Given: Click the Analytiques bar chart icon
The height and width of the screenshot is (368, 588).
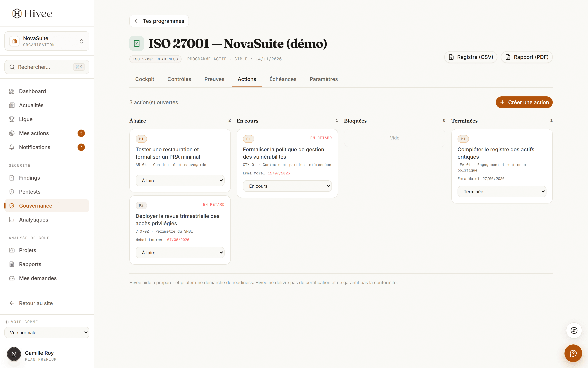Looking at the screenshot, I should pyautogui.click(x=12, y=220).
